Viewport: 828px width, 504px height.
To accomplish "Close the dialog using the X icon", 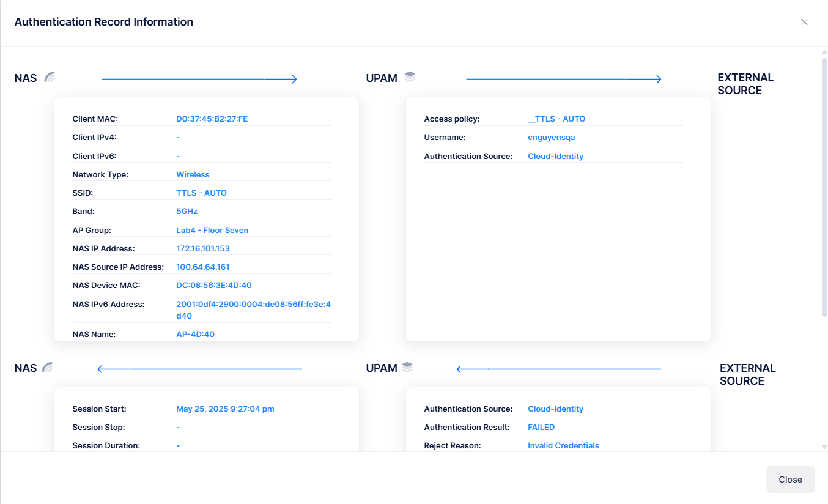I will pyautogui.click(x=804, y=21).
